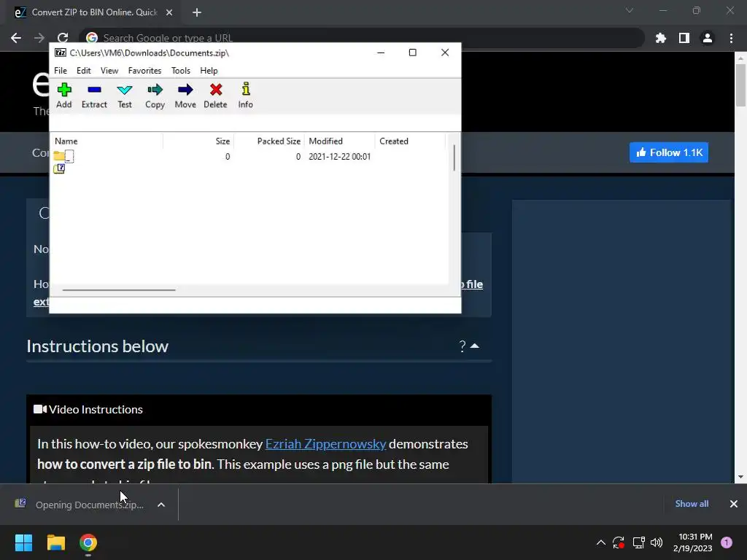Go back in Chrome

coord(16,38)
